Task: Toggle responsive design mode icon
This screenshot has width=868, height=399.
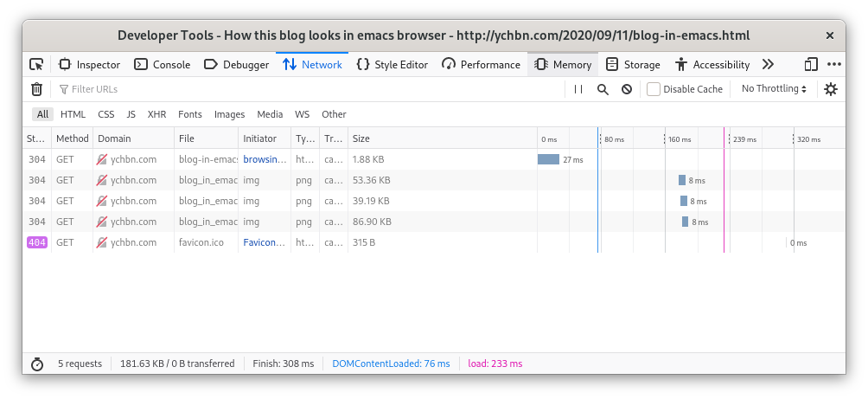Action: pos(810,64)
